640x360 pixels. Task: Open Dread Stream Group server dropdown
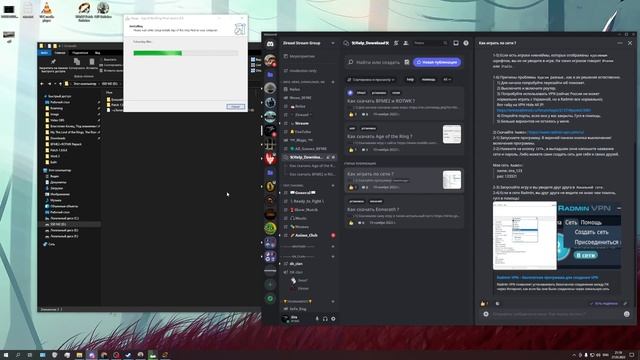(309, 43)
